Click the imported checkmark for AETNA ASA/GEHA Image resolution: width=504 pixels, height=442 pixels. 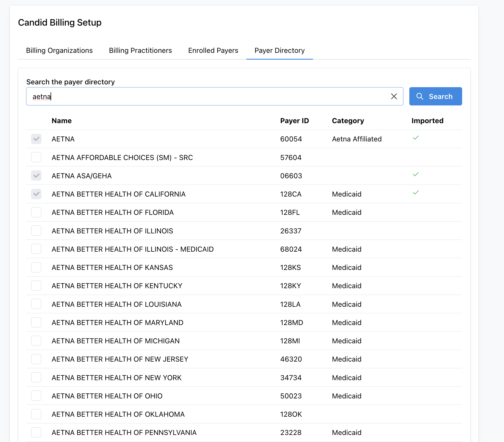[x=416, y=174]
